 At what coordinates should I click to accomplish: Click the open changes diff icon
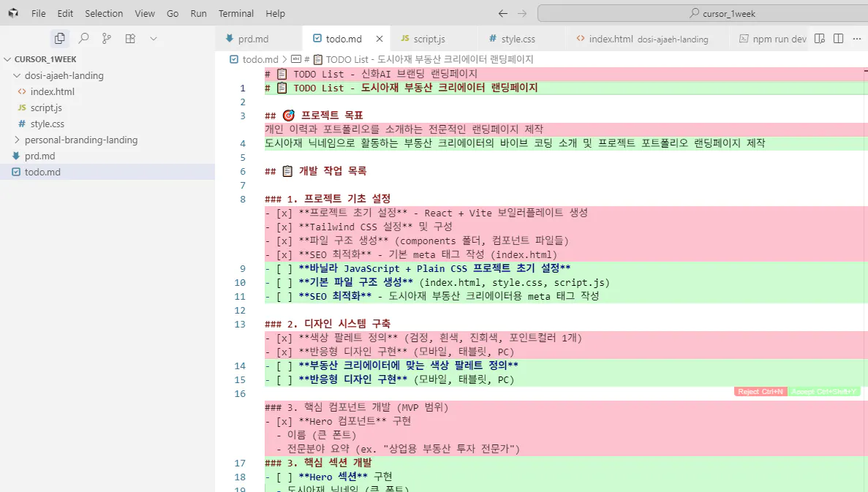click(x=820, y=39)
